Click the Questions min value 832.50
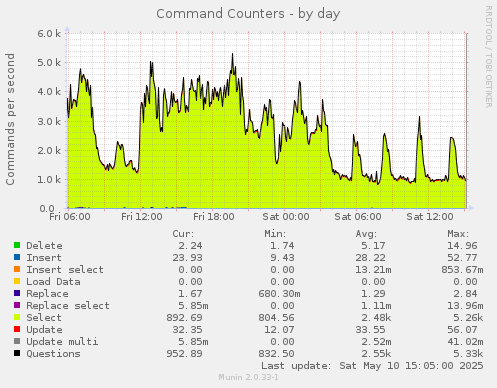 [276, 354]
